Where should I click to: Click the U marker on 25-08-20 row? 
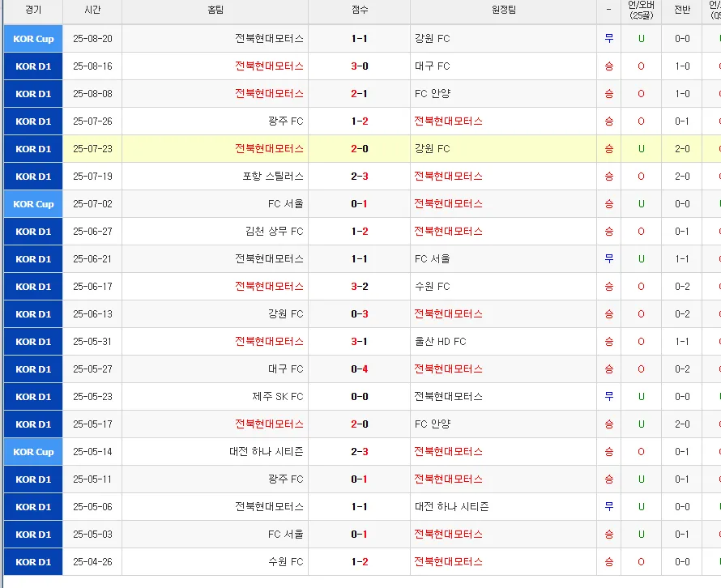(x=641, y=39)
